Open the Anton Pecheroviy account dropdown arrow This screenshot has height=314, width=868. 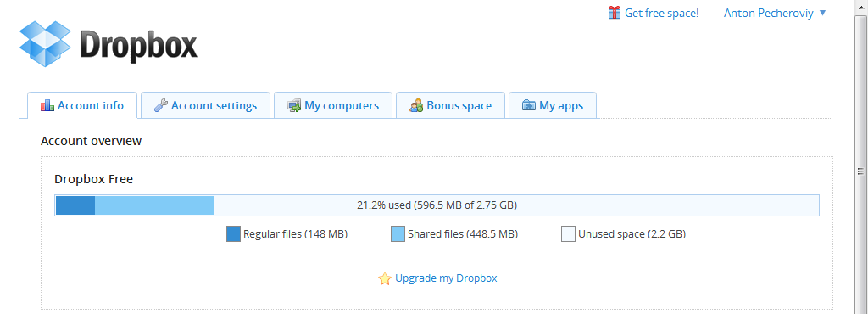[x=822, y=13]
